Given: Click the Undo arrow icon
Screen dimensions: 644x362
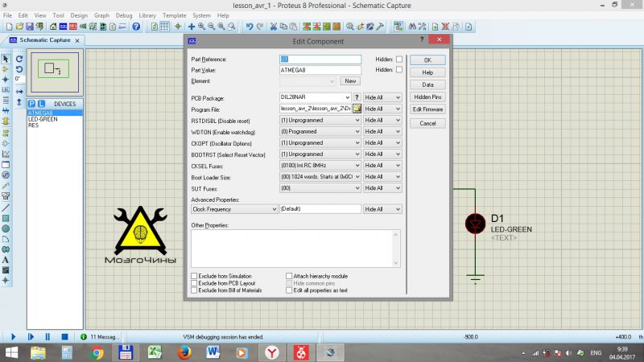Looking at the screenshot, I should pyautogui.click(x=250, y=27).
